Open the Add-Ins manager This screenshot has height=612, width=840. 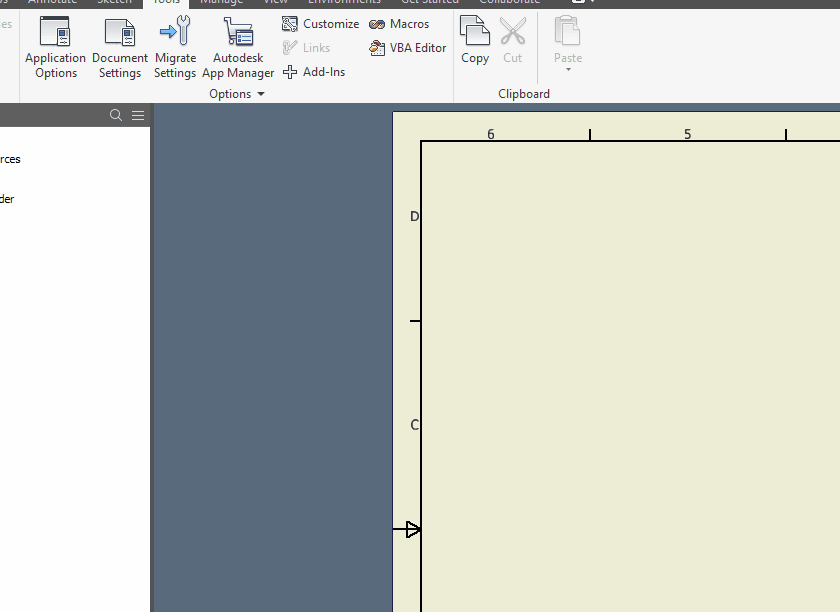point(314,71)
